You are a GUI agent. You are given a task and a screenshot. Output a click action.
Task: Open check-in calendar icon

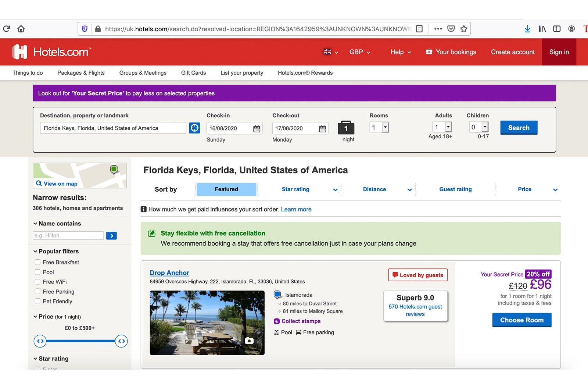(x=257, y=128)
